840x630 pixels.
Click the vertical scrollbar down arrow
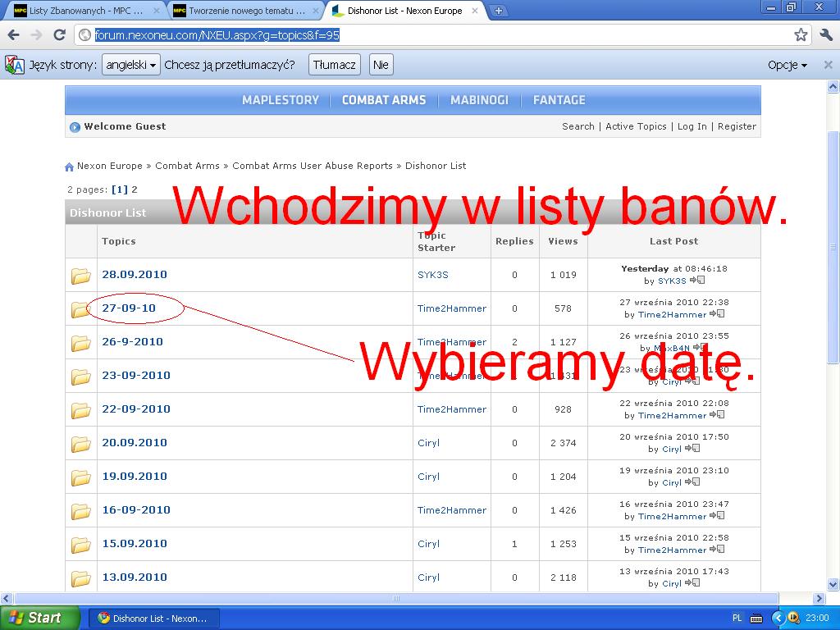[x=833, y=584]
